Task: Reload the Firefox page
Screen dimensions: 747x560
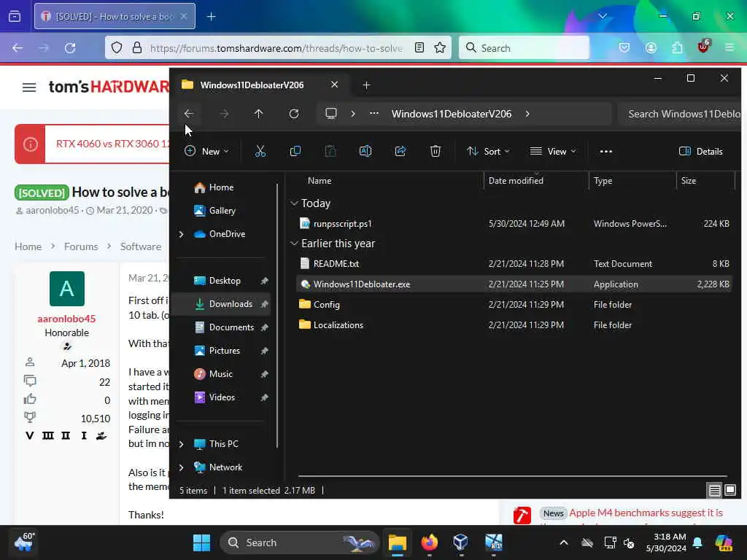Action: (x=70, y=47)
